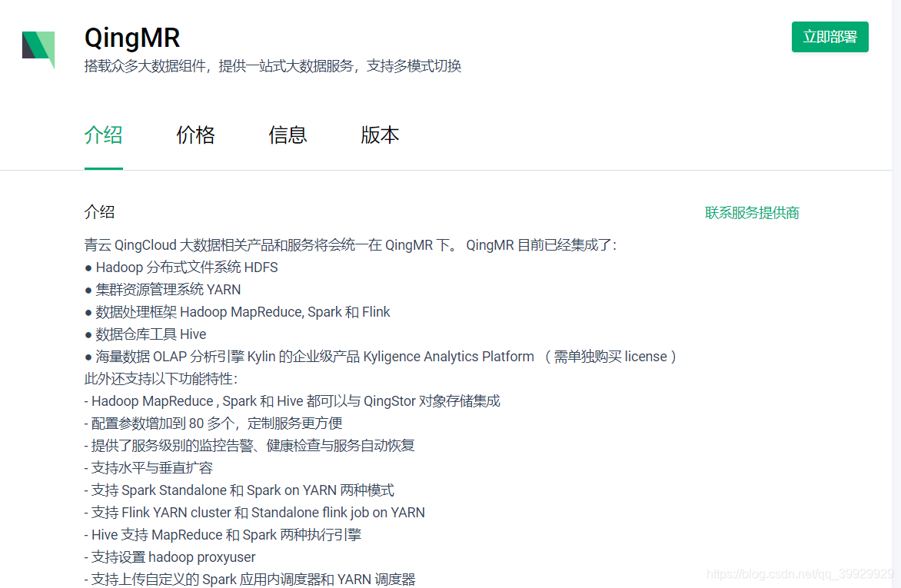Image resolution: width=901 pixels, height=588 pixels.
Task: Click the line about Flink YARN cluster
Action: click(x=254, y=513)
